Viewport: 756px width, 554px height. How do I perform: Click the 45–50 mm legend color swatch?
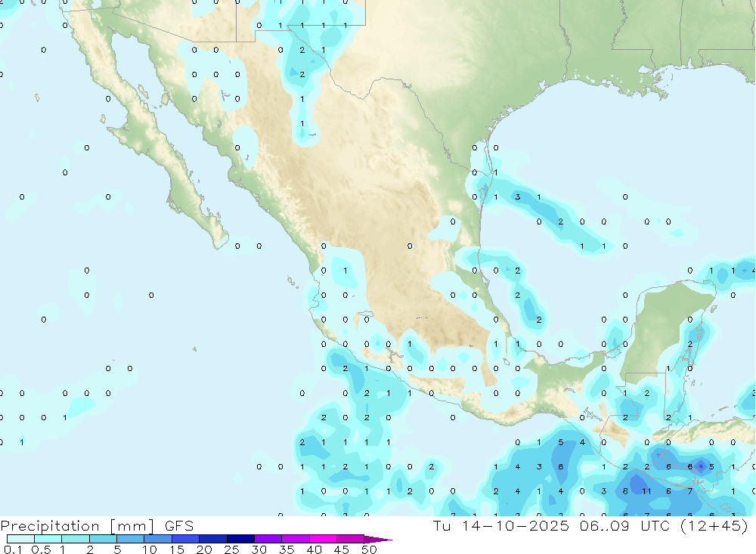[x=351, y=539]
